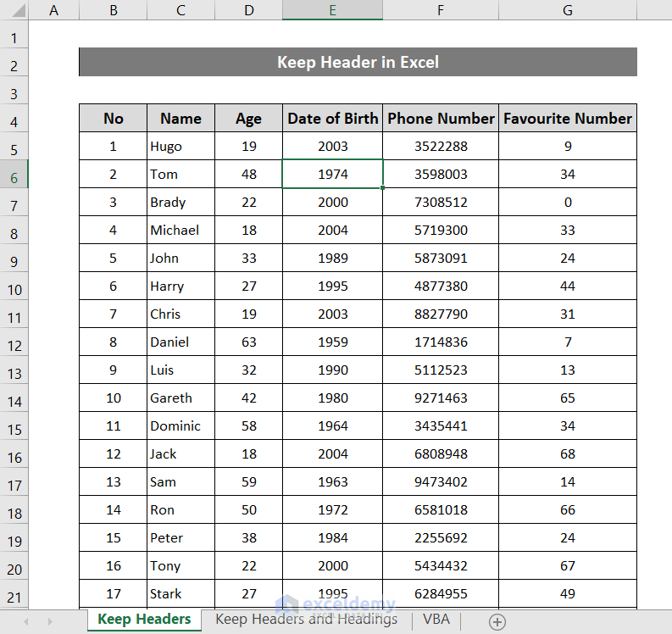Click the cell containing name Dominic
The image size is (672, 634).
pyautogui.click(x=180, y=425)
